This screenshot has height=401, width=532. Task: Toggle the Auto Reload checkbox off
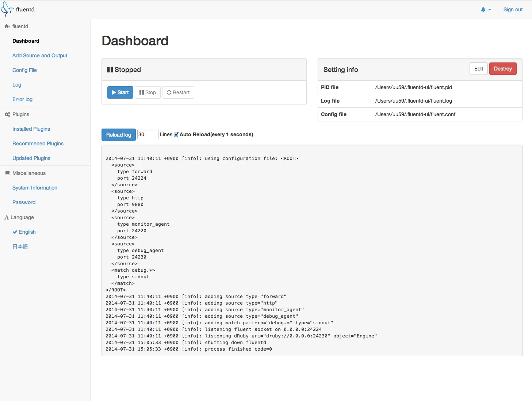(x=176, y=134)
